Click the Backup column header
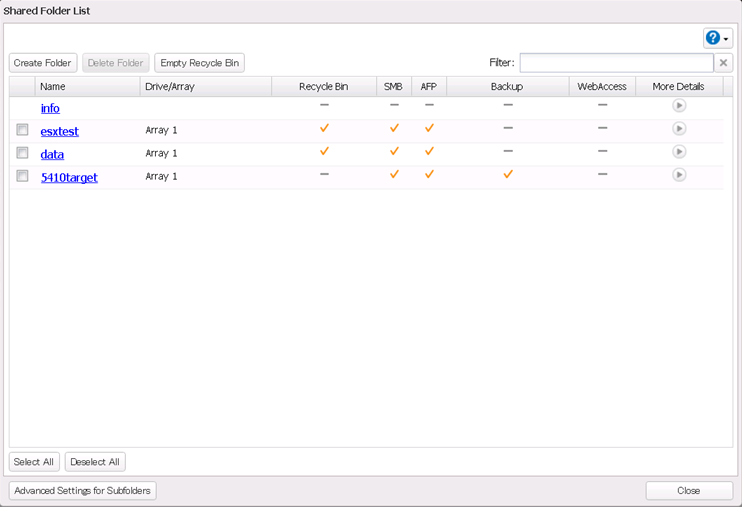The width and height of the screenshot is (742, 507). [x=507, y=87]
